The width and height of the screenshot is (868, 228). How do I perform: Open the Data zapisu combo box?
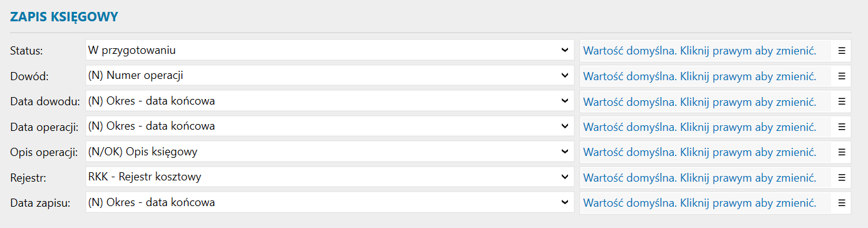click(x=329, y=202)
